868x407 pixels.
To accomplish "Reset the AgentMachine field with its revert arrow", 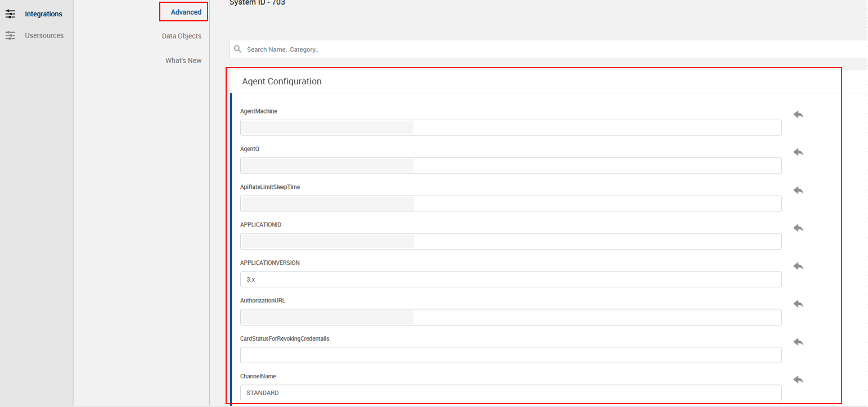I will [798, 114].
